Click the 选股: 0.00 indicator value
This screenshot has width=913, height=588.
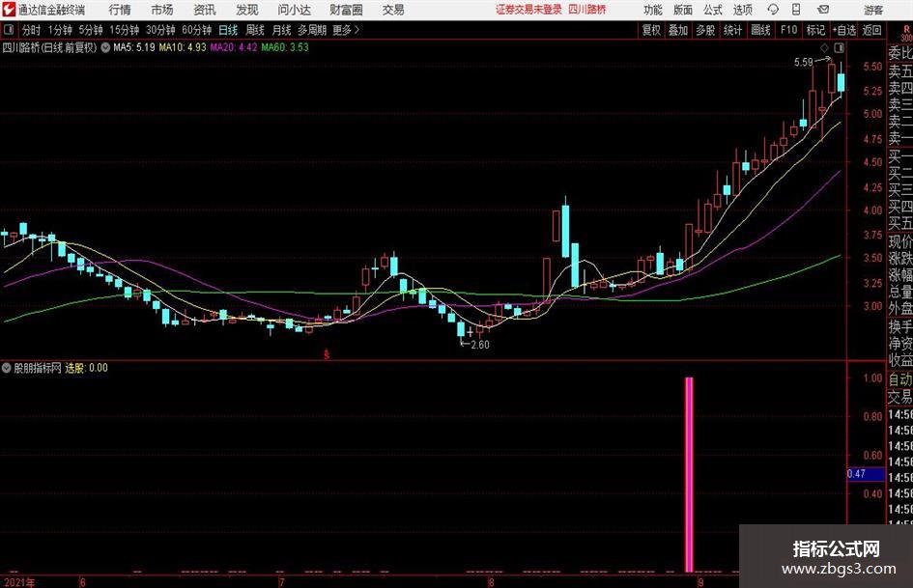(x=86, y=367)
